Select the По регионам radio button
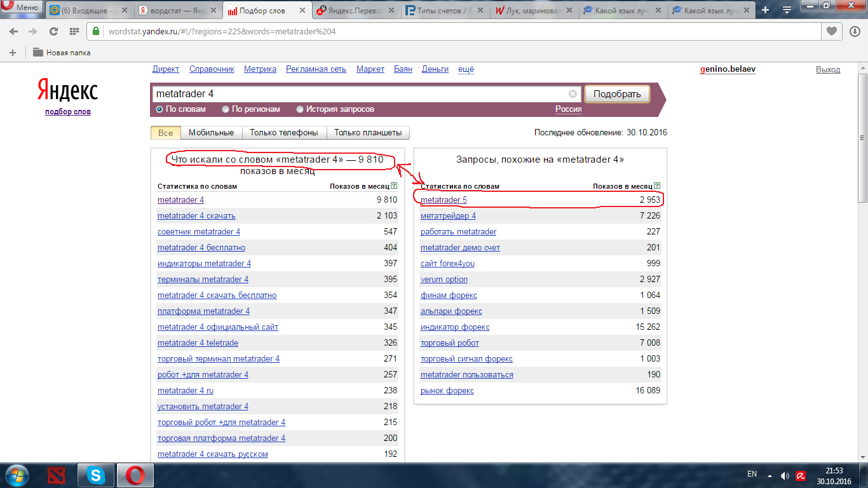This screenshot has width=868, height=488. (226, 109)
